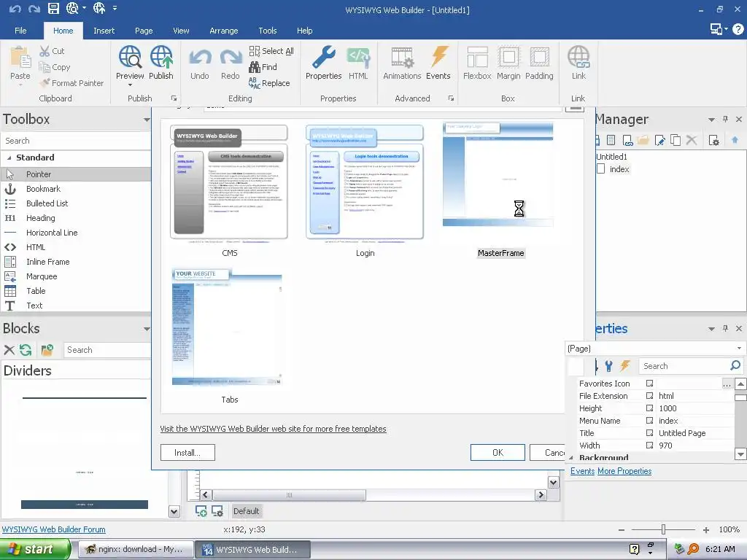Click the refresh icon in Blocks panel
Screen dimensions: 747x560
coord(26,350)
